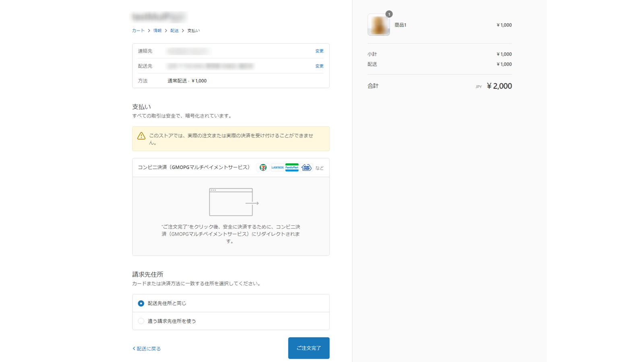Go to 配送 breadcrumb step

(174, 31)
